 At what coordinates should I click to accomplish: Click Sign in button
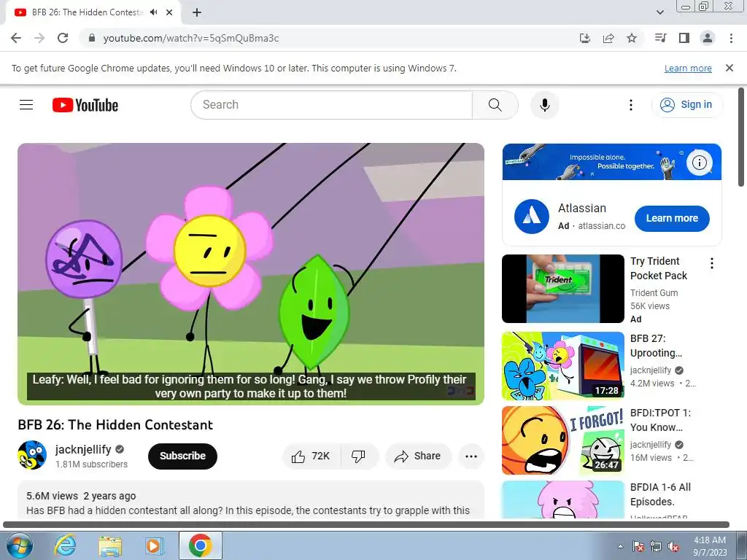(687, 105)
